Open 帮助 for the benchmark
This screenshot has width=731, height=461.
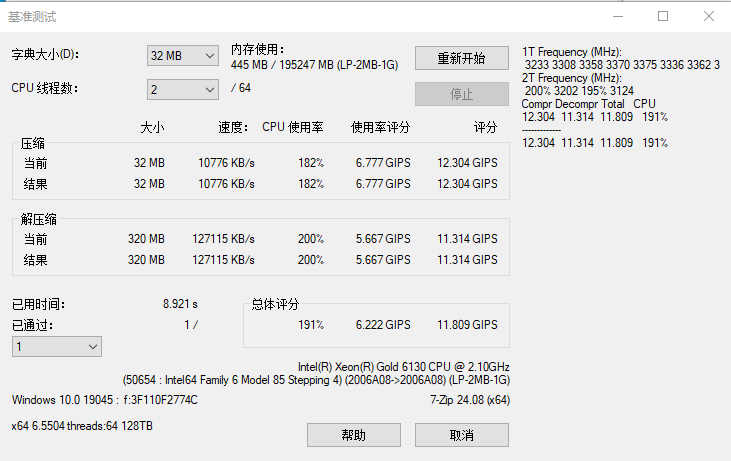pos(353,435)
